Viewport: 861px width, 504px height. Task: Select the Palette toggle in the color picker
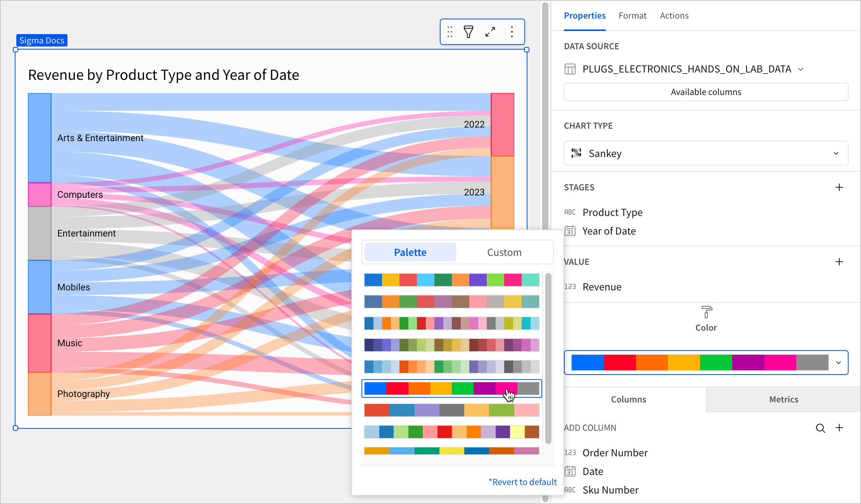(x=410, y=252)
